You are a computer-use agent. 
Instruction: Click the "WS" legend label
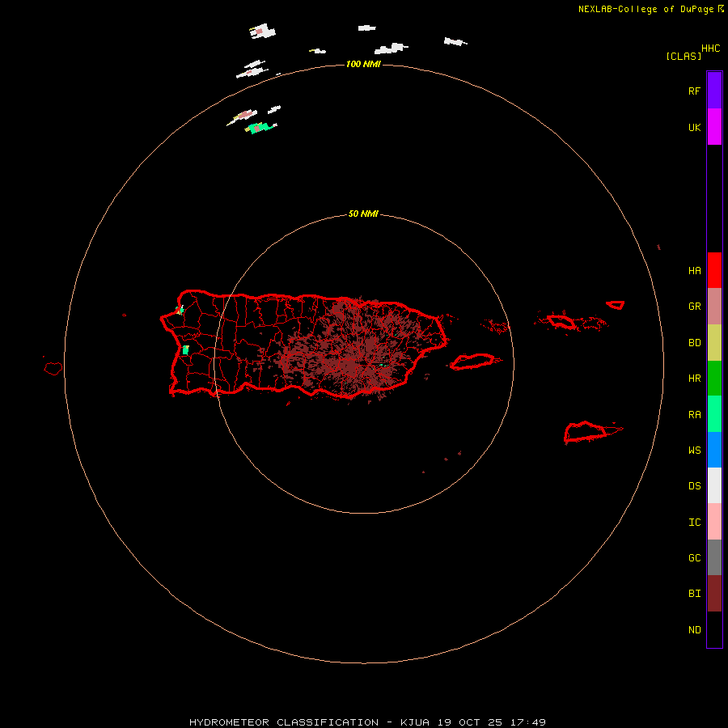pyautogui.click(x=694, y=451)
